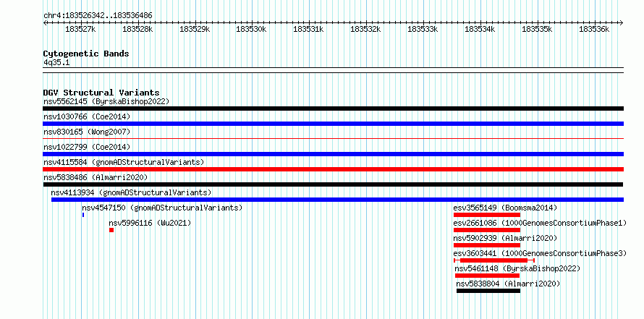Screen dimensions: 644x319
Task: Open nsv4115584 (gnomADStructuralVariants) label
Action: [124, 162]
